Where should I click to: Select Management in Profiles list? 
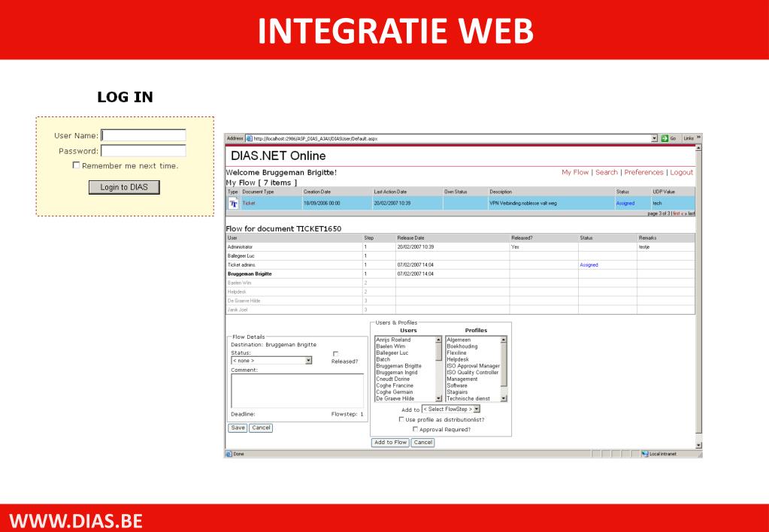tap(462, 379)
